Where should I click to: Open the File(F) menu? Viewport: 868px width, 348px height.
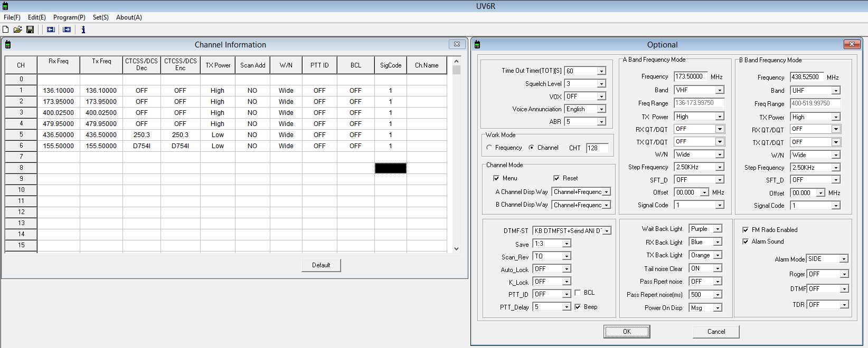point(12,17)
